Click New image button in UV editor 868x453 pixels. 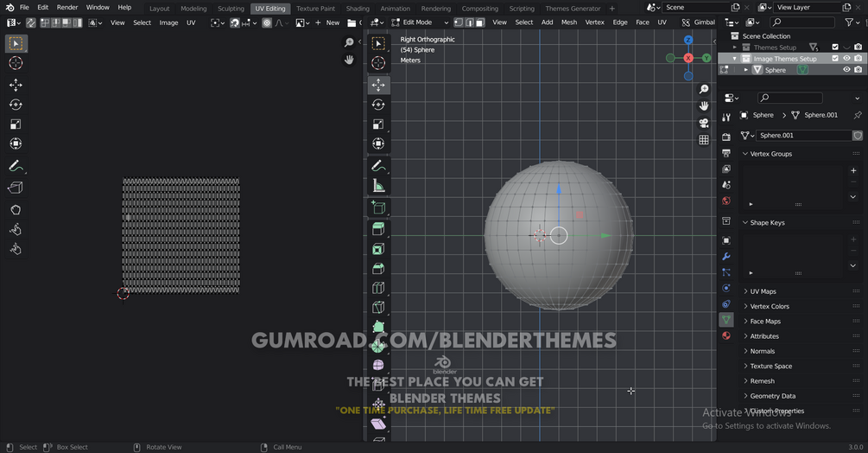327,22
